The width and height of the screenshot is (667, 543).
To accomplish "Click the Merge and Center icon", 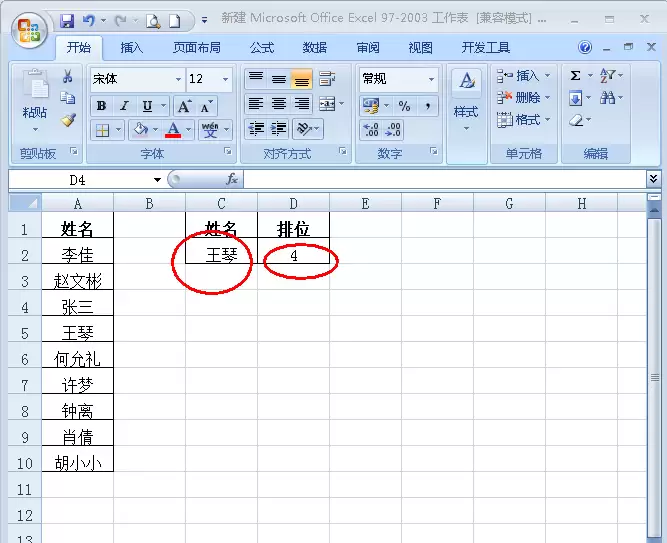I will 327,104.
